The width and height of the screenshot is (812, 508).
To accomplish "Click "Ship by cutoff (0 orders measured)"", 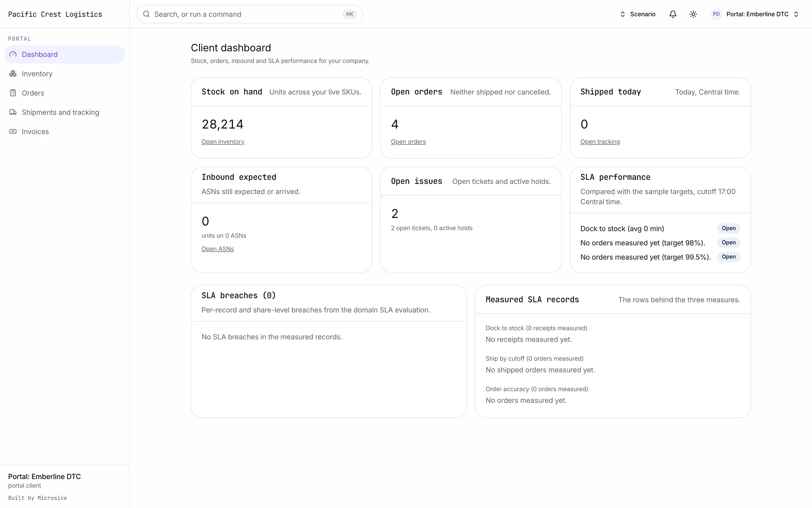I will tap(534, 358).
